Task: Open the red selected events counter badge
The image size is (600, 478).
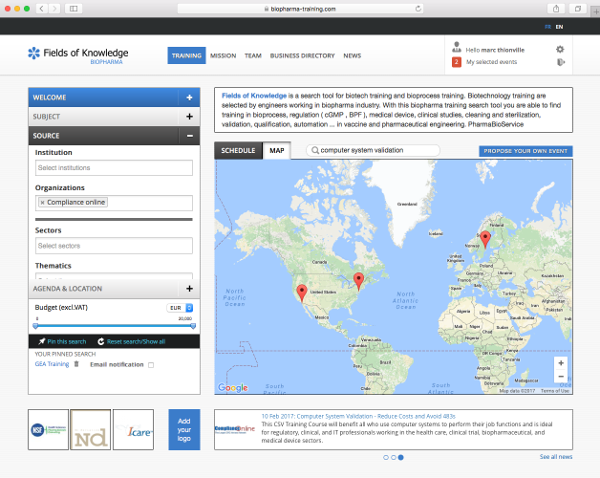Action: 457,62
